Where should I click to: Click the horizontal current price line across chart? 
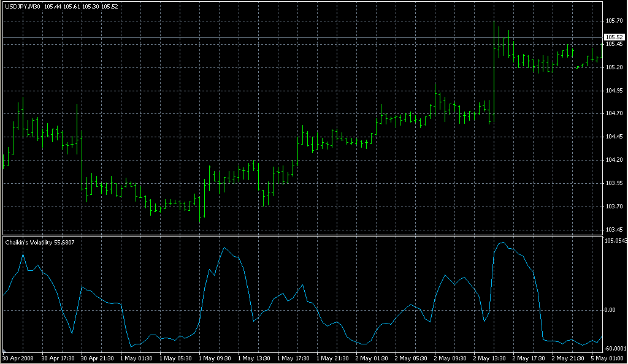(x=303, y=37)
